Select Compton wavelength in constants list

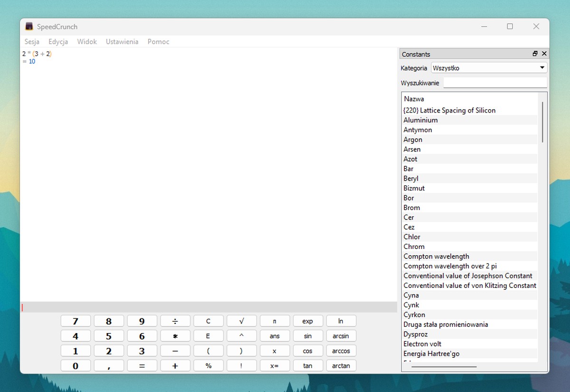[436, 257]
